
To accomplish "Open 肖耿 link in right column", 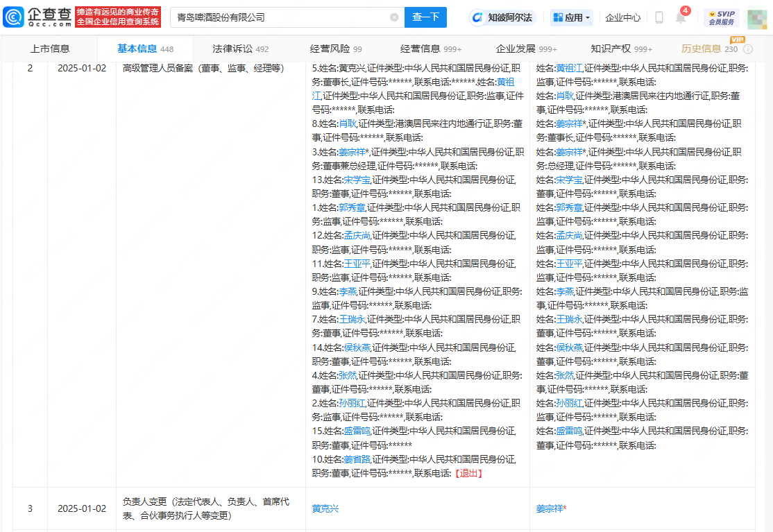I will [x=565, y=96].
